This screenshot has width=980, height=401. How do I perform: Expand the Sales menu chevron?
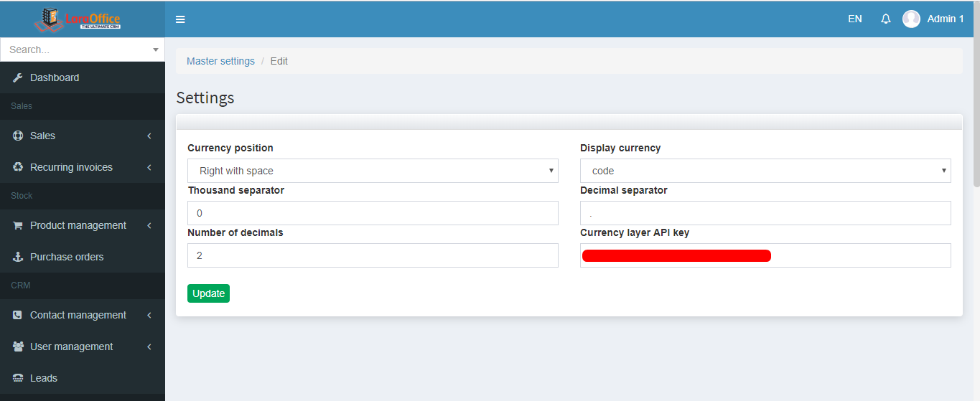pos(149,136)
